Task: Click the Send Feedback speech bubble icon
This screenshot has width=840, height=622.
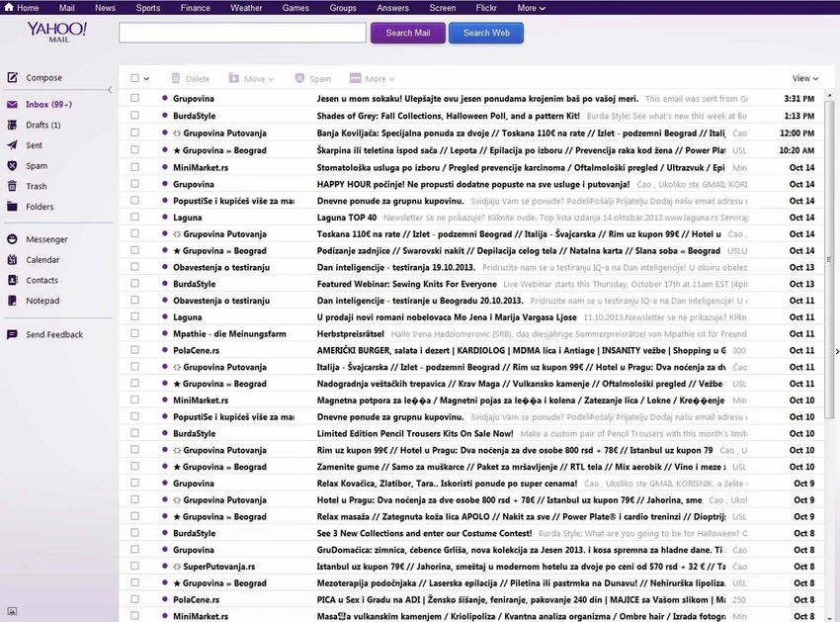Action: click(12, 334)
